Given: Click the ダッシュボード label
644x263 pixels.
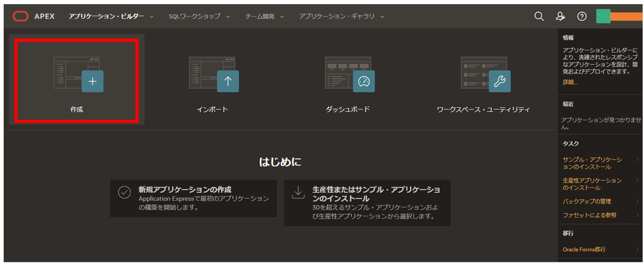Looking at the screenshot, I should point(347,110).
